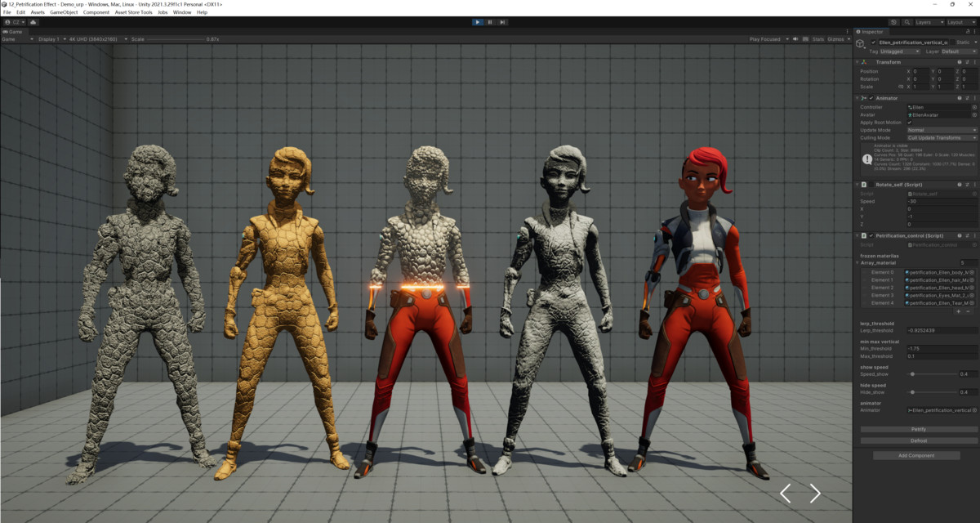Enable the Static checkbox in the Inspector
The width and height of the screenshot is (980, 523).
(953, 42)
